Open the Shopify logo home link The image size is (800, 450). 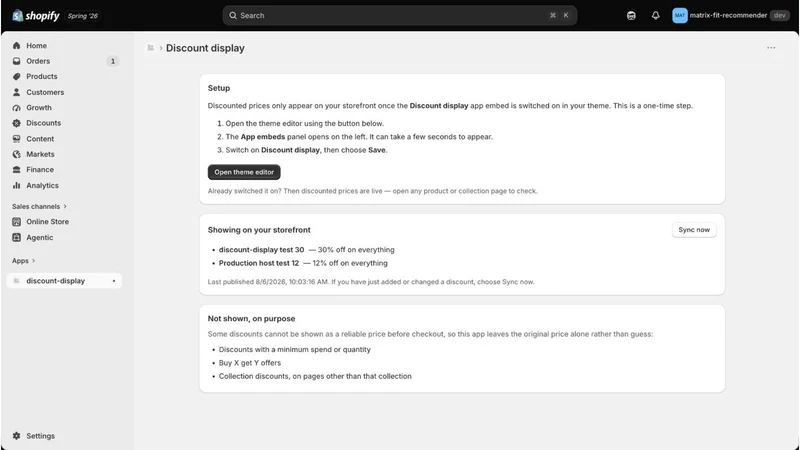click(36, 16)
